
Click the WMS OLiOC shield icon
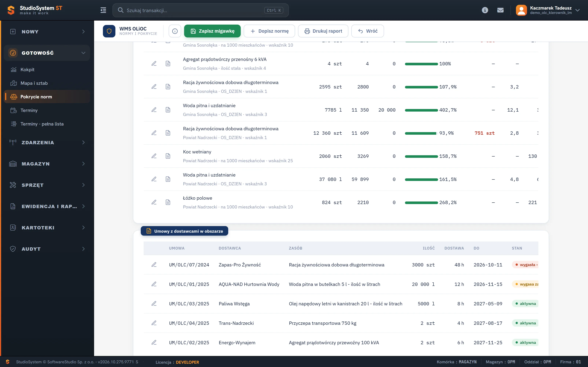click(x=109, y=31)
